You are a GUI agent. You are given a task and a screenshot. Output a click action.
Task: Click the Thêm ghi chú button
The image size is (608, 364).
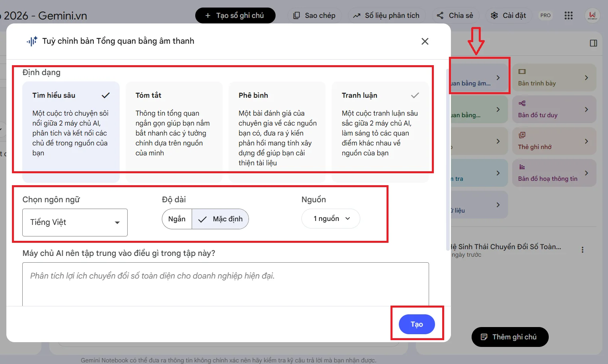click(x=510, y=337)
